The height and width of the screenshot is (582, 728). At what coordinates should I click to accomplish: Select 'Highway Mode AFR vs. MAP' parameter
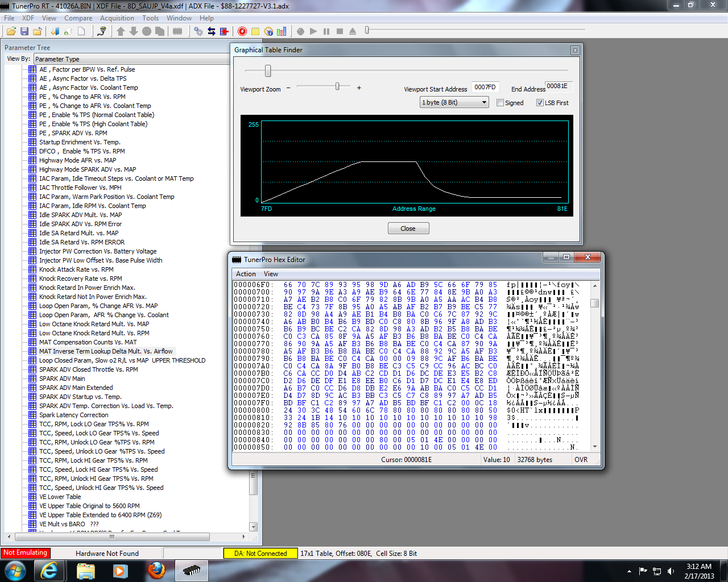pos(77,160)
